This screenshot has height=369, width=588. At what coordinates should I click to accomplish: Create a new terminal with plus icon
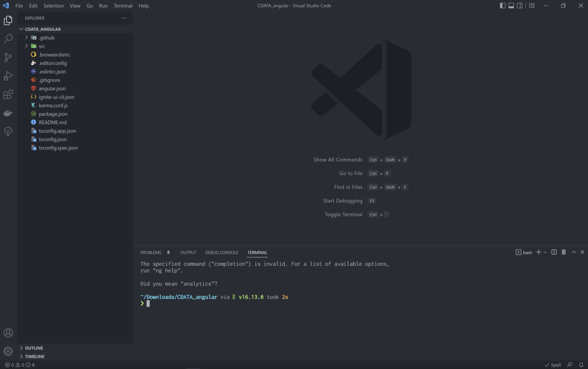[x=539, y=252]
